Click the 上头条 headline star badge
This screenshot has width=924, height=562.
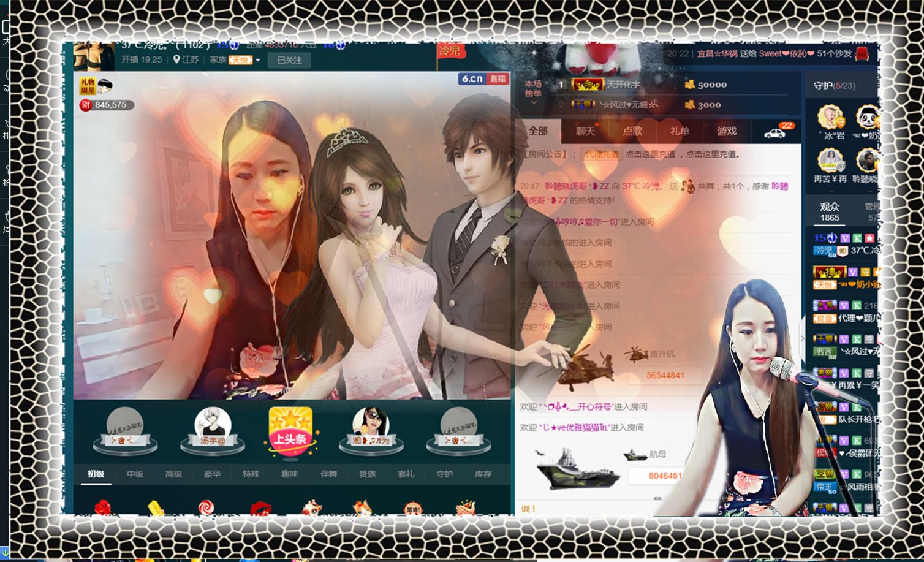(290, 431)
